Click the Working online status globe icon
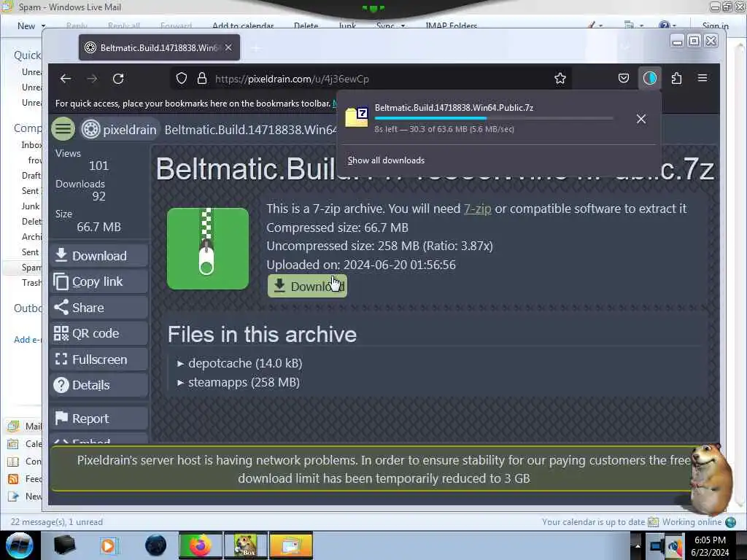747x560 pixels. 731,522
